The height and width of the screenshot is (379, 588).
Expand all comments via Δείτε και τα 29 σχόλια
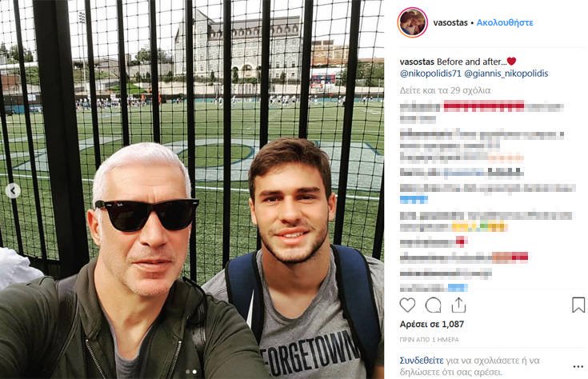click(445, 90)
